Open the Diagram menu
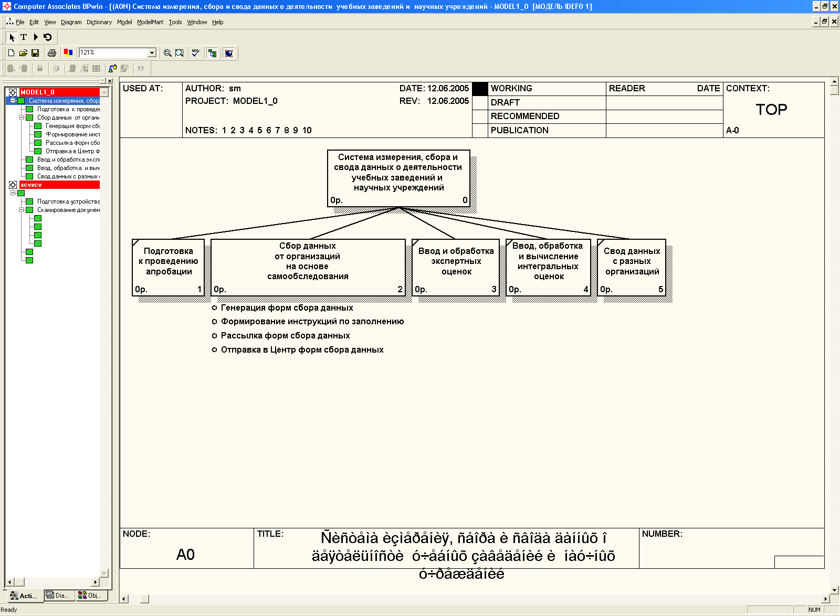 point(71,22)
